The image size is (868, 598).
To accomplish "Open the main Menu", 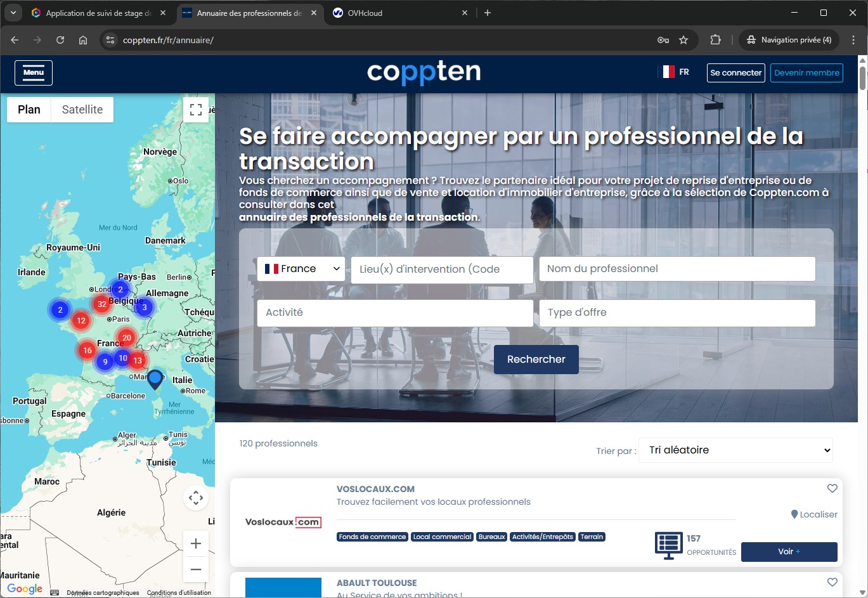I will point(34,73).
